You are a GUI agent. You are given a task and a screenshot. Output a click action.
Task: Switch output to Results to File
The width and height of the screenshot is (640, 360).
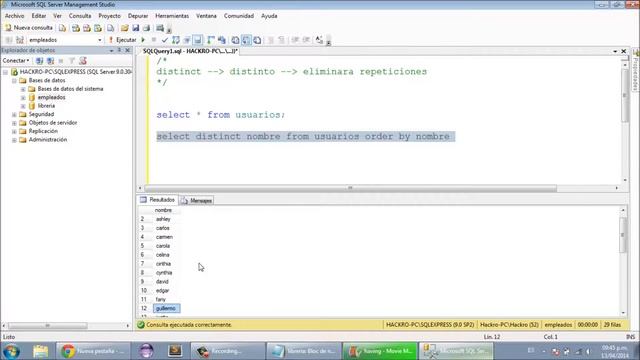click(x=257, y=40)
